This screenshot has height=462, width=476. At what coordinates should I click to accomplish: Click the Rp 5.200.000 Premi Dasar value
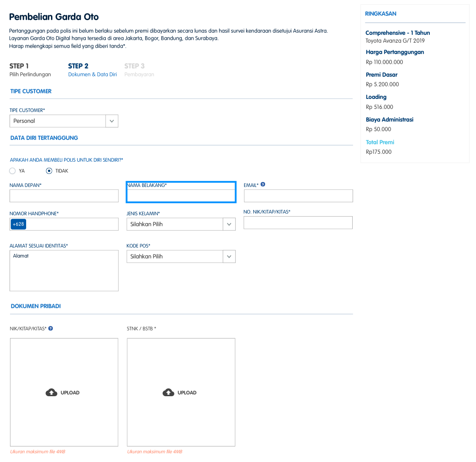pos(382,85)
